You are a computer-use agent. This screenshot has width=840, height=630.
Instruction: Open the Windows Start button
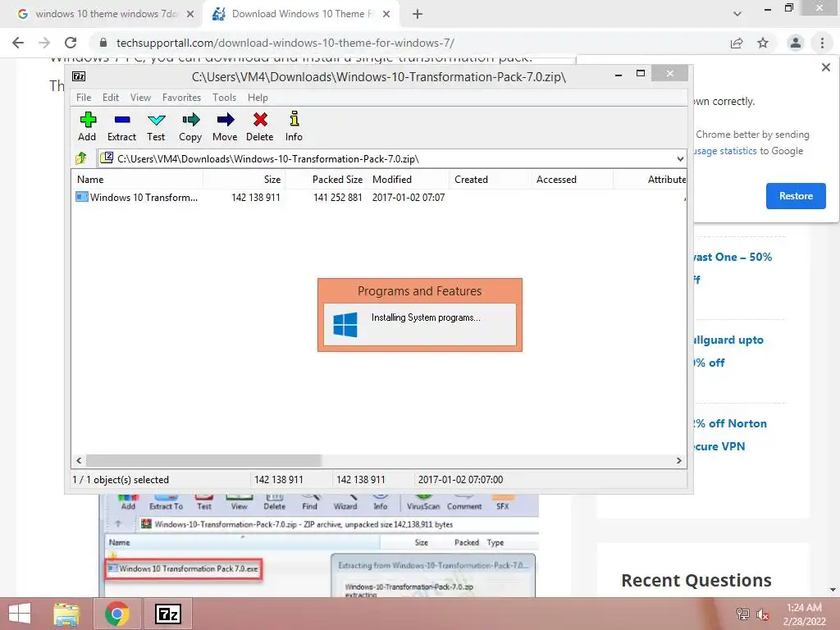(x=20, y=614)
